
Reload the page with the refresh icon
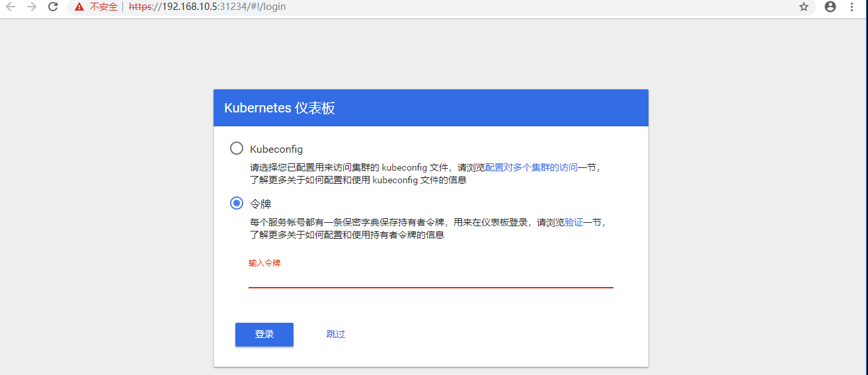point(54,7)
